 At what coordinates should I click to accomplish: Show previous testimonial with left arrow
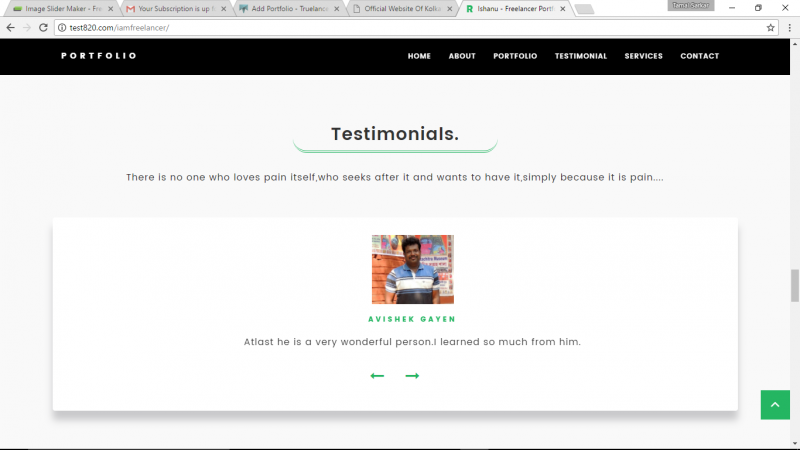pos(377,376)
